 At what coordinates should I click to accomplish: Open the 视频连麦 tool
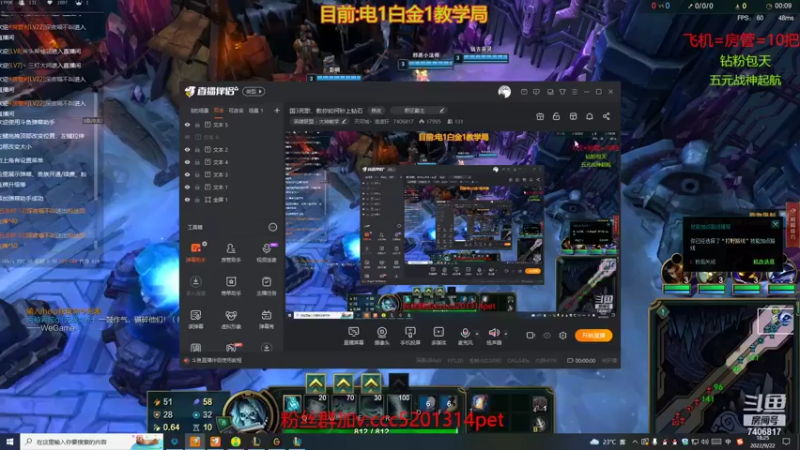click(266, 252)
